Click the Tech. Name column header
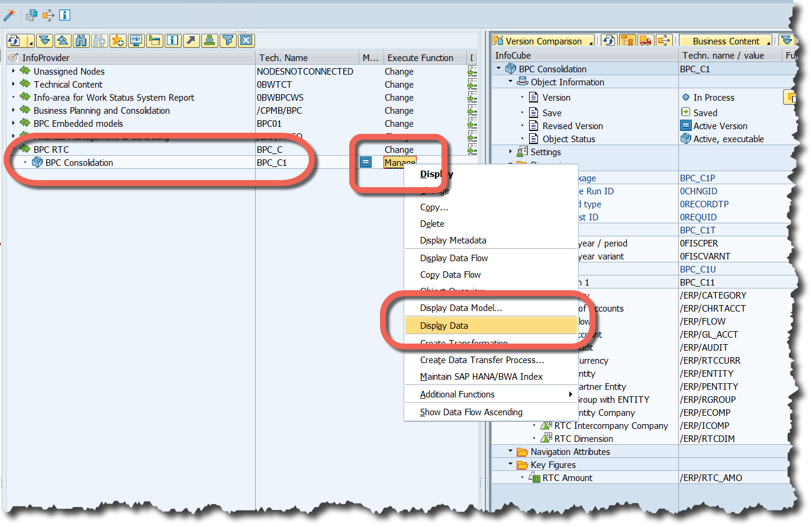 pos(283,57)
